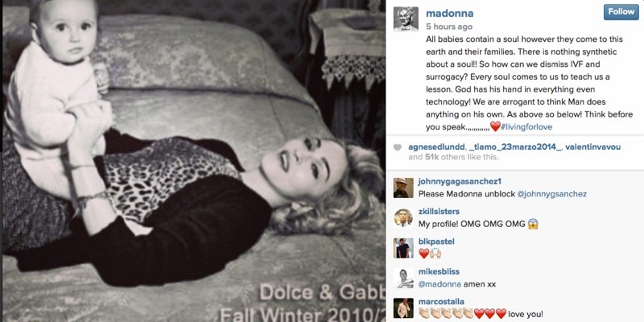Click marcostalla avatar thumbnail
The width and height of the screenshot is (644, 322).
click(403, 308)
